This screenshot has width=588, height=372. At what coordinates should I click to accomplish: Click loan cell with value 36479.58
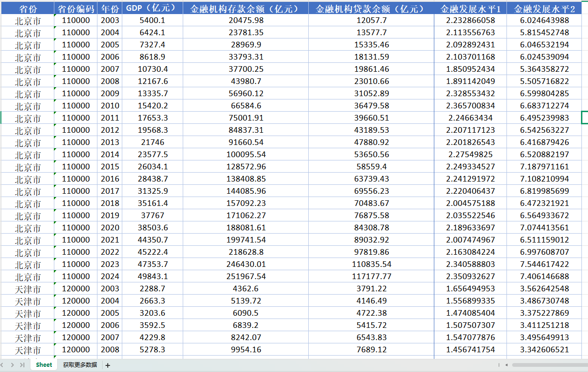[x=371, y=106]
